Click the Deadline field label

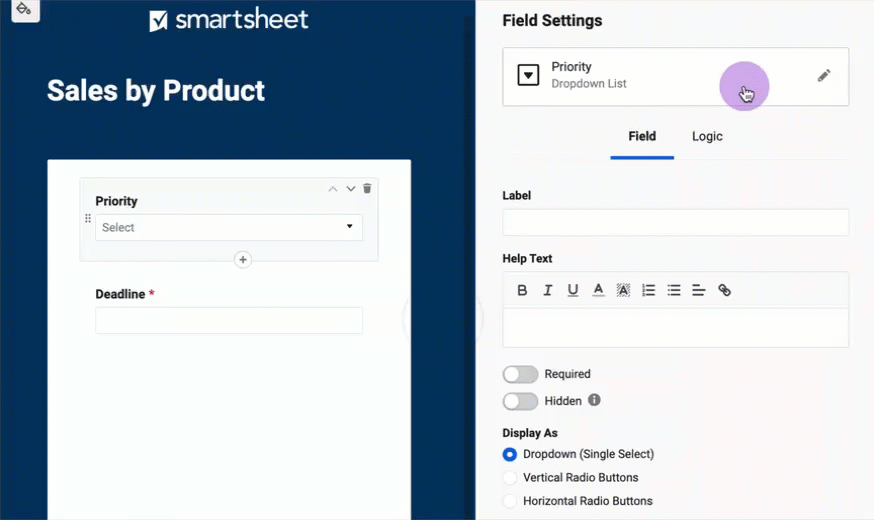[x=120, y=294]
